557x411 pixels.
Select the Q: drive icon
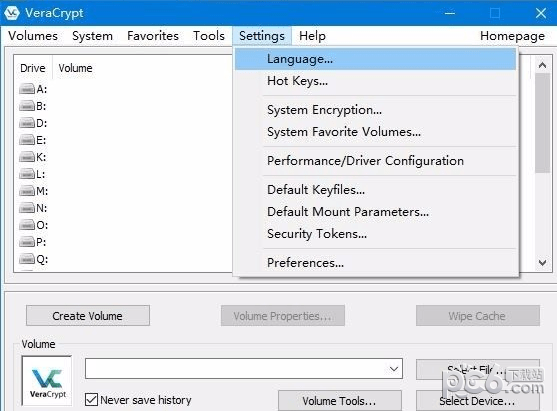(27, 259)
